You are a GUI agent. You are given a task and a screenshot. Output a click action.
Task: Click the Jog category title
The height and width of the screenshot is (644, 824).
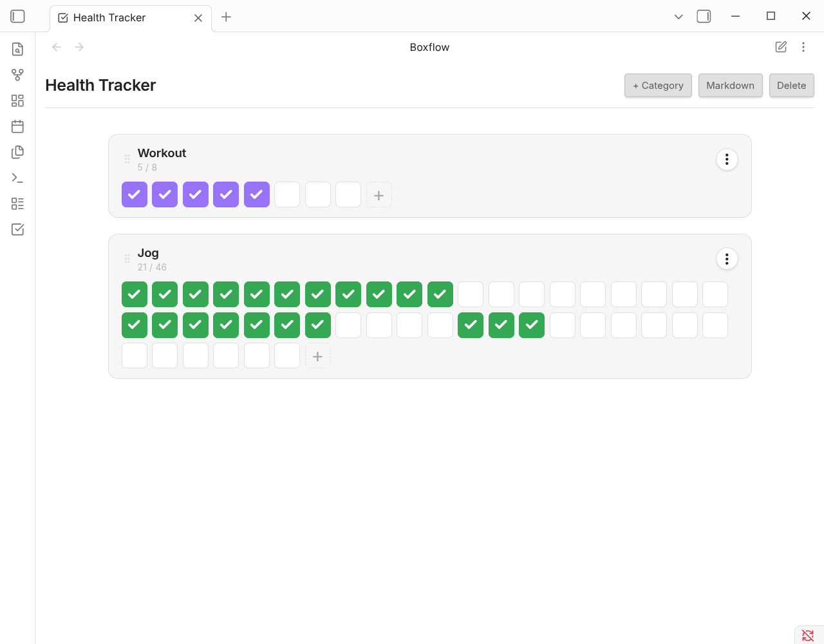pos(148,252)
